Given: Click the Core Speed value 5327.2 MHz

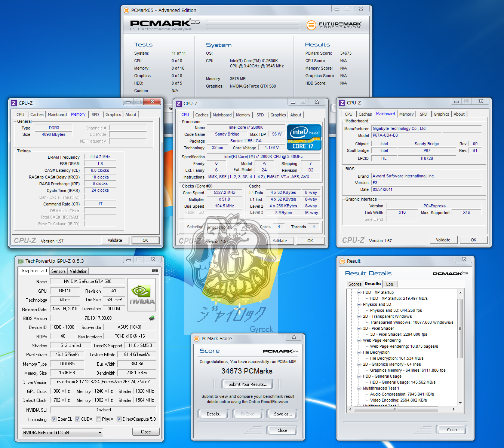Looking at the screenshot, I should click(x=224, y=193).
